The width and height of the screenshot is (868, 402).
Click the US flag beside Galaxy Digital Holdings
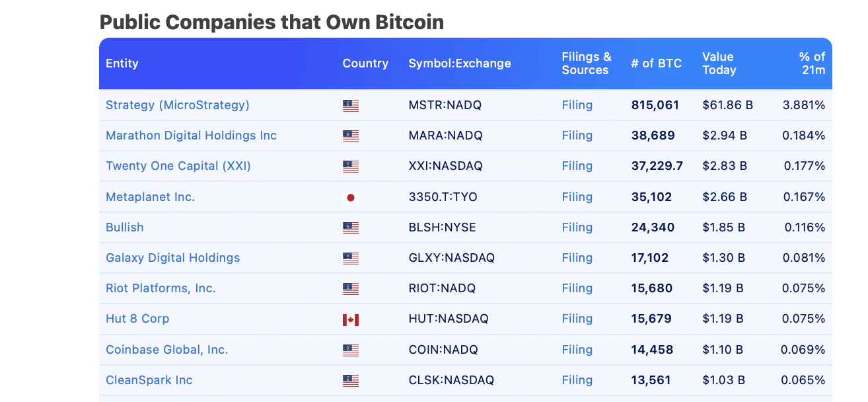[350, 258]
